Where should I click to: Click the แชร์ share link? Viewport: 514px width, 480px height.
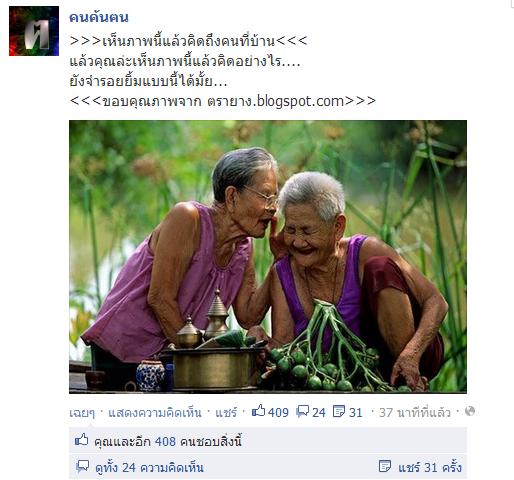pos(226,413)
